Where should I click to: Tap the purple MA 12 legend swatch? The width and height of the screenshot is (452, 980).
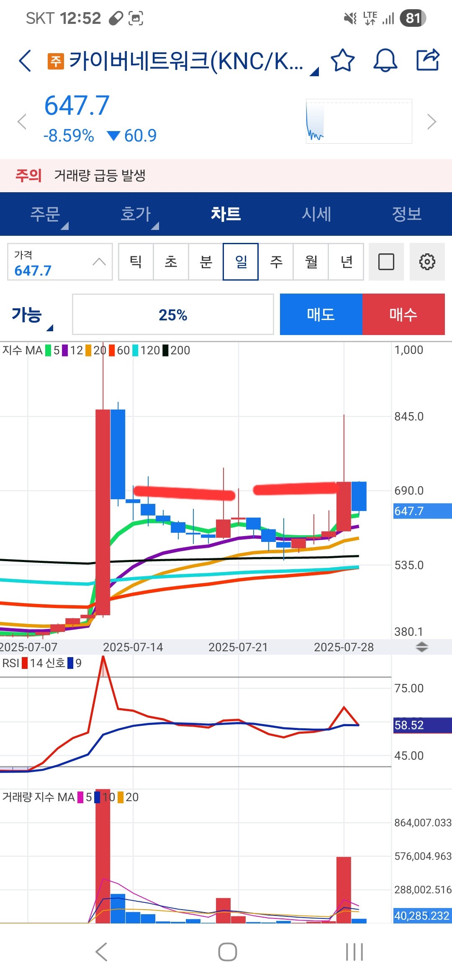tap(65, 350)
